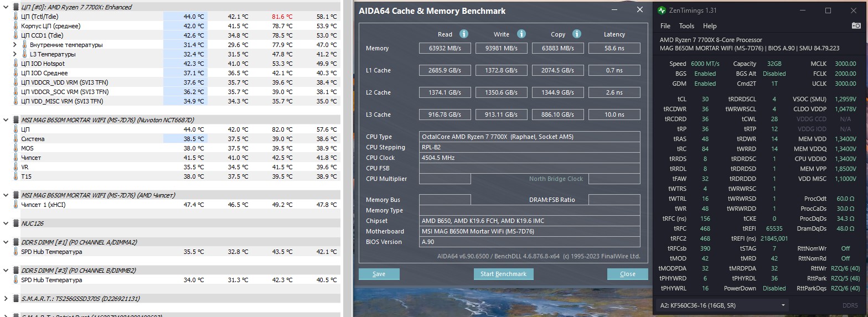Click thermometer icon of Чипсет sensor row
This screenshot has height=317, width=868.
pyautogui.click(x=16, y=158)
